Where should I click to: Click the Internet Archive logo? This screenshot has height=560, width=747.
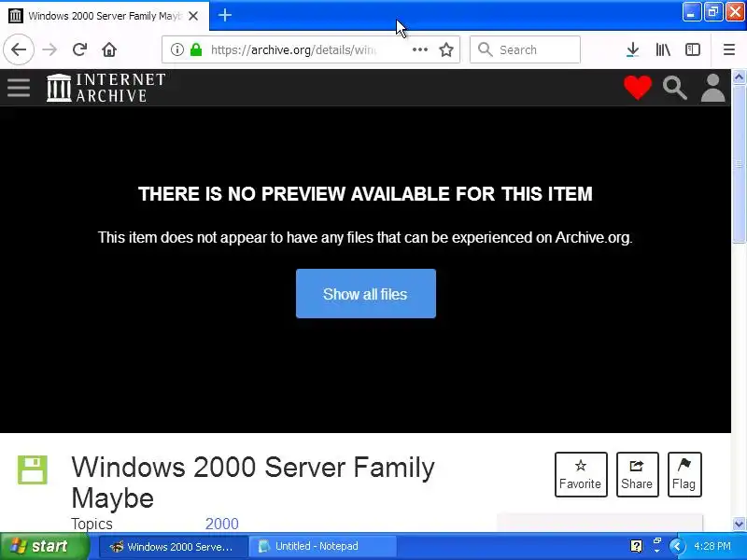pyautogui.click(x=106, y=88)
